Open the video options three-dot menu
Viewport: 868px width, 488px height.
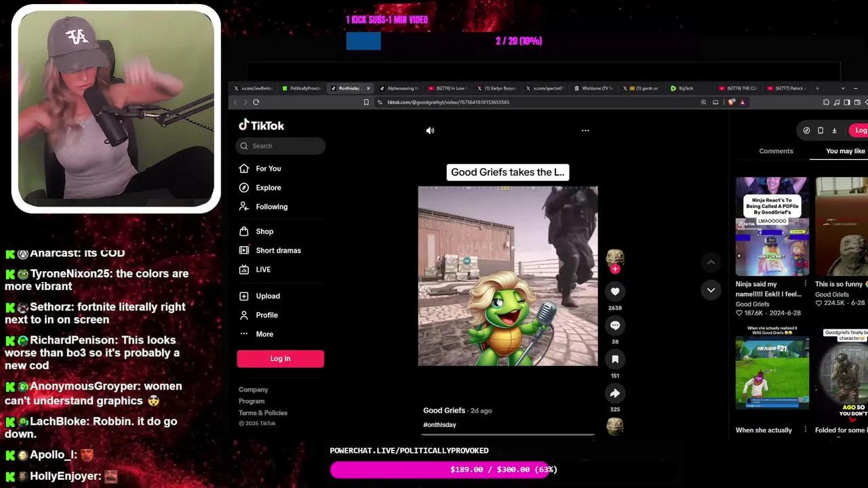[585, 131]
